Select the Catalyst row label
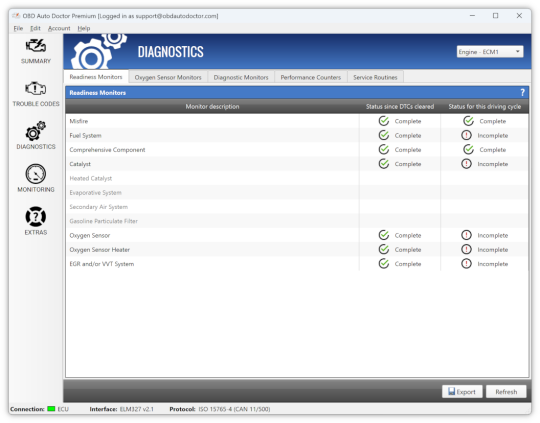Viewport: 540px width, 423px height. coord(80,164)
